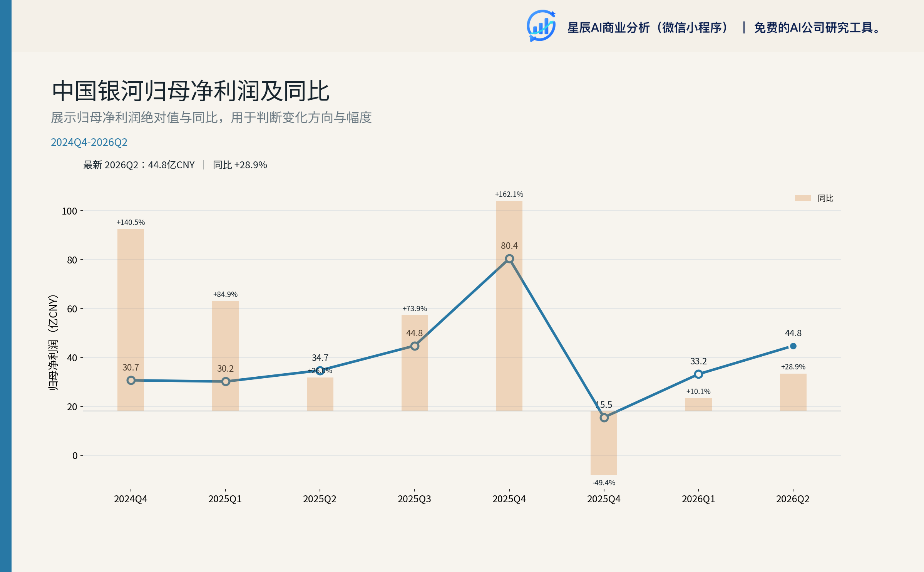Click the x-axis label 2025Q1
This screenshot has width=924, height=572.
point(225,499)
